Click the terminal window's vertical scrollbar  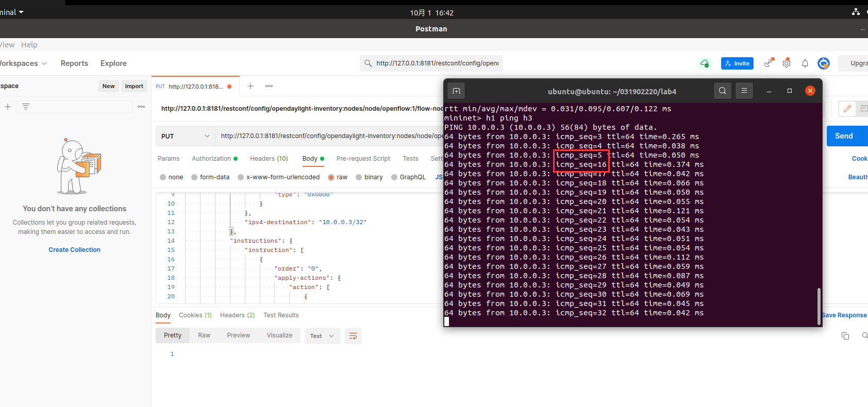819,307
